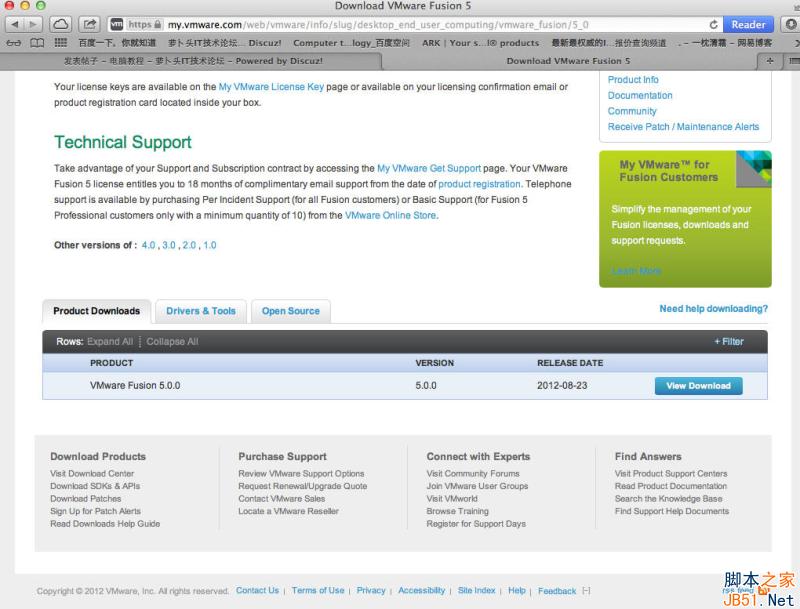Image resolution: width=800 pixels, height=609 pixels.
Task: Click Browse Training footer link
Action: click(x=457, y=511)
